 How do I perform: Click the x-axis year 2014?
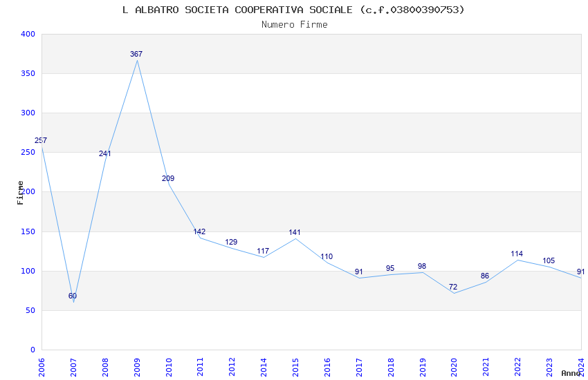tap(264, 367)
